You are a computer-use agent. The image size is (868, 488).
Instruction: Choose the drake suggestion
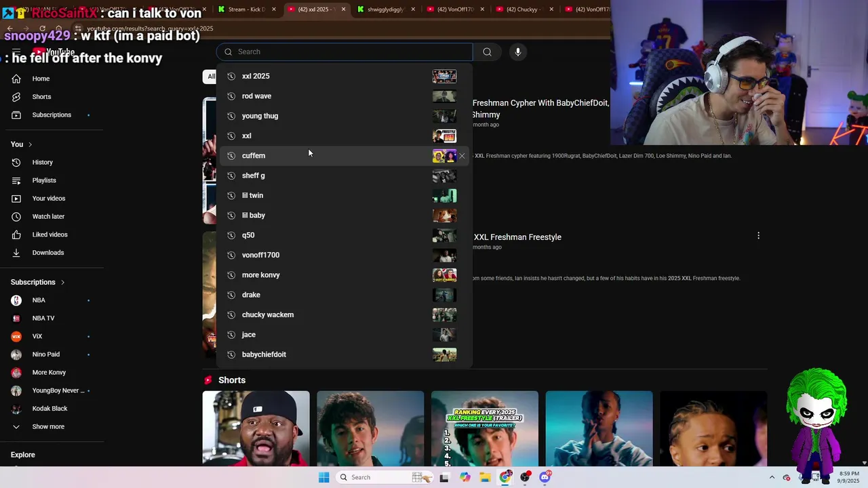344,295
